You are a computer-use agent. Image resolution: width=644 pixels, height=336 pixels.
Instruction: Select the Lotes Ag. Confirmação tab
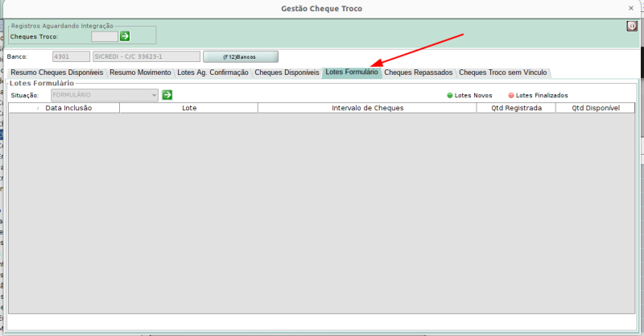click(213, 73)
